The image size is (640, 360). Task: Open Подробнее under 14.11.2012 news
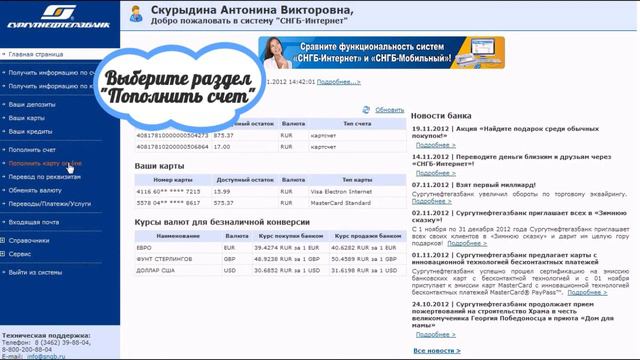click(x=436, y=173)
